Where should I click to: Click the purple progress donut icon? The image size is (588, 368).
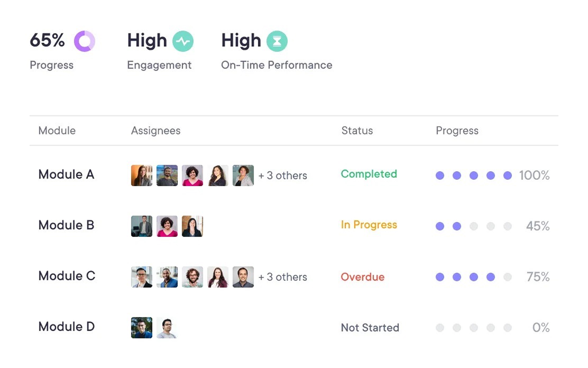point(84,41)
